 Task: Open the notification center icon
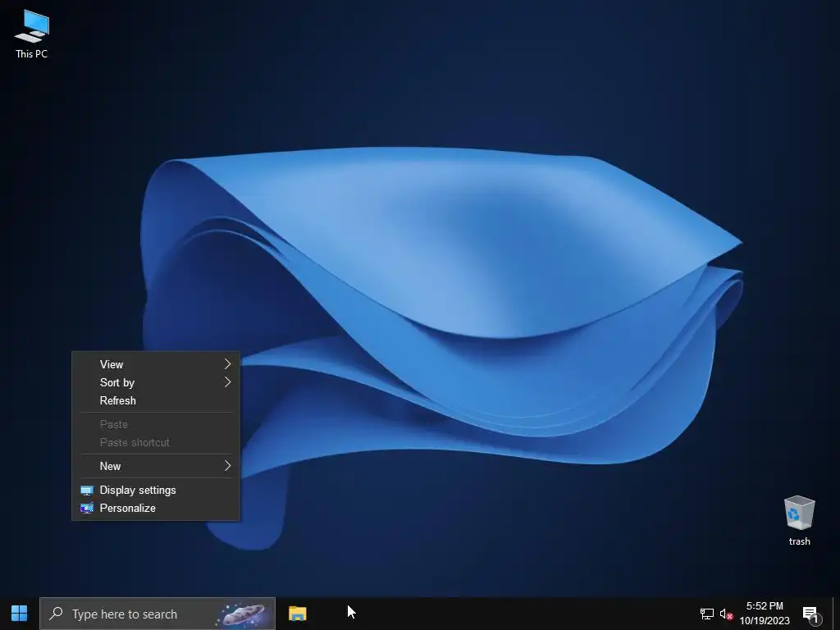click(811, 614)
